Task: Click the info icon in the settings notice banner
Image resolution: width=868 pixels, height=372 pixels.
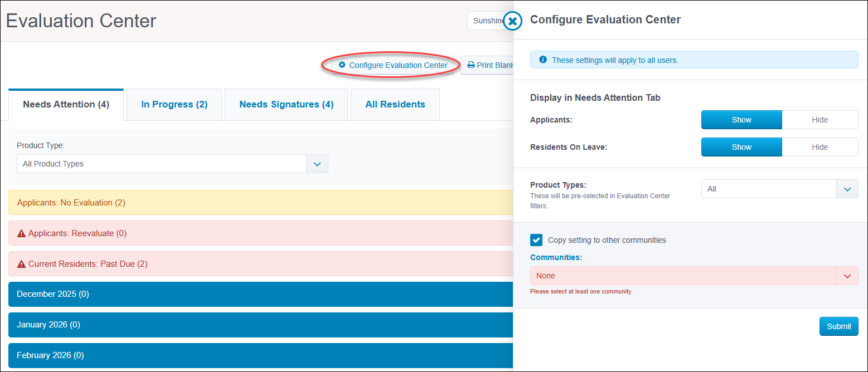Action: [x=543, y=59]
